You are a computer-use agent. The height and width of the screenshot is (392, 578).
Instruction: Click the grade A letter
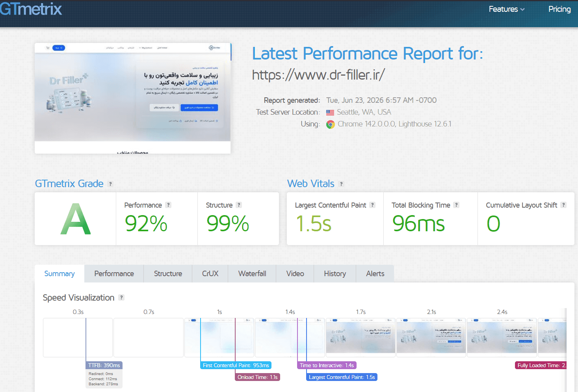coord(76,219)
